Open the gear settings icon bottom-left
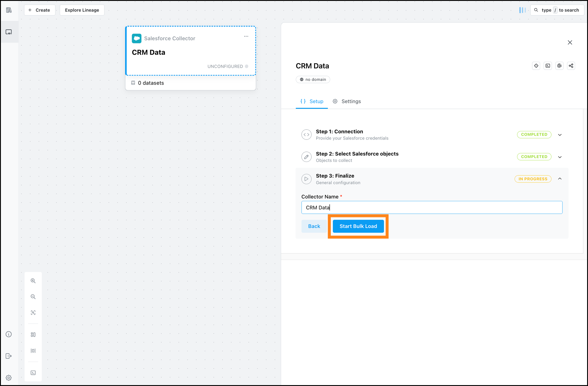This screenshot has height=386, width=588. (x=9, y=378)
